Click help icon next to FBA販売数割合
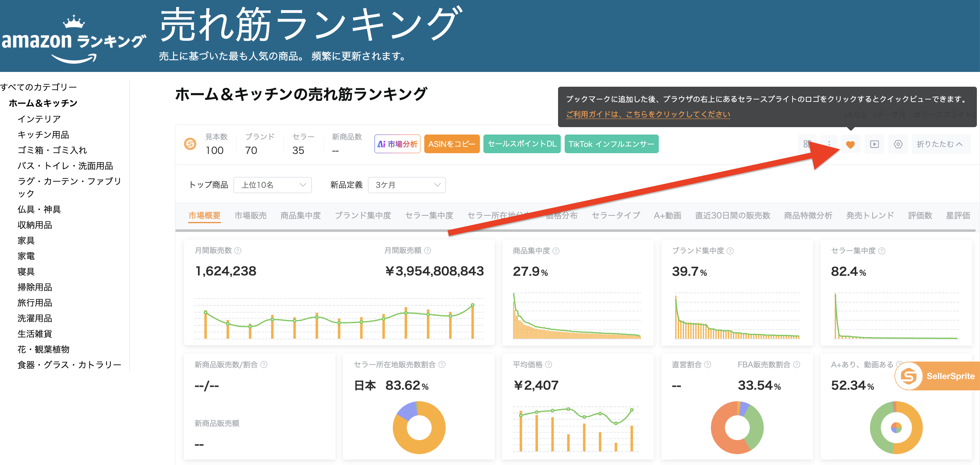The height and width of the screenshot is (465, 980). click(797, 365)
